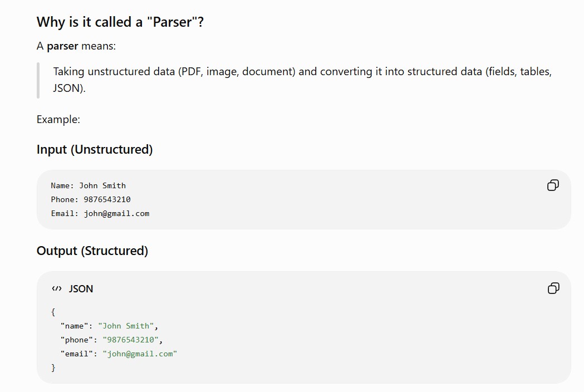This screenshot has height=392, width=584.
Task: Click the closing brace of the JSON block
Action: pos(53,368)
